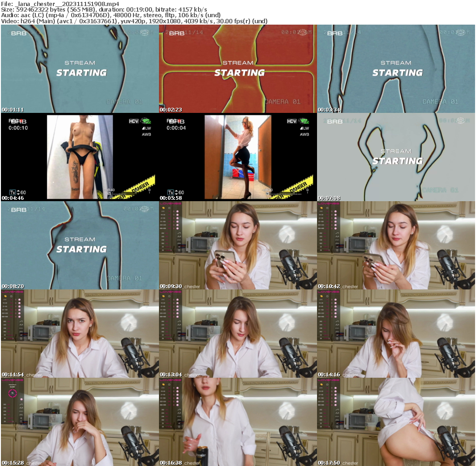Screen dimensions: 476x466
Task: Select the shuffle pattern icon in Lovense panel
Action: [179, 247]
